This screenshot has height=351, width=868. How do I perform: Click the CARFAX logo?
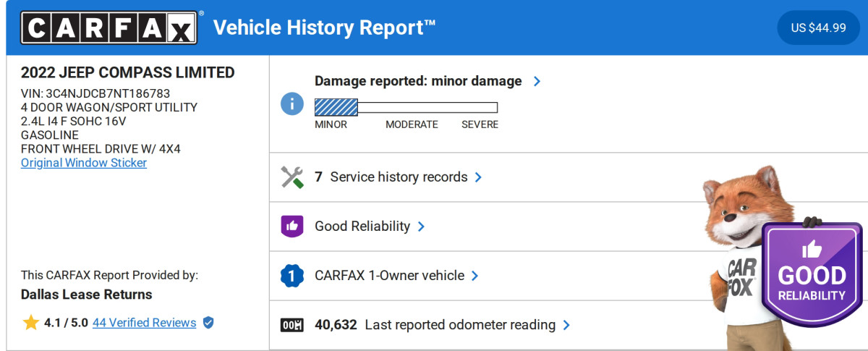109,28
